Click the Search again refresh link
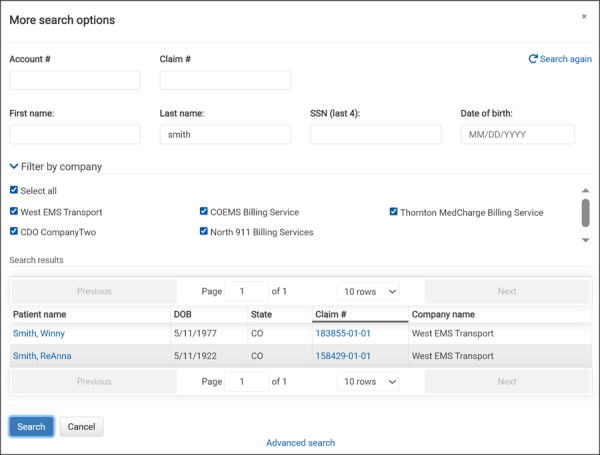Viewport: 600px width, 455px height. tap(560, 59)
